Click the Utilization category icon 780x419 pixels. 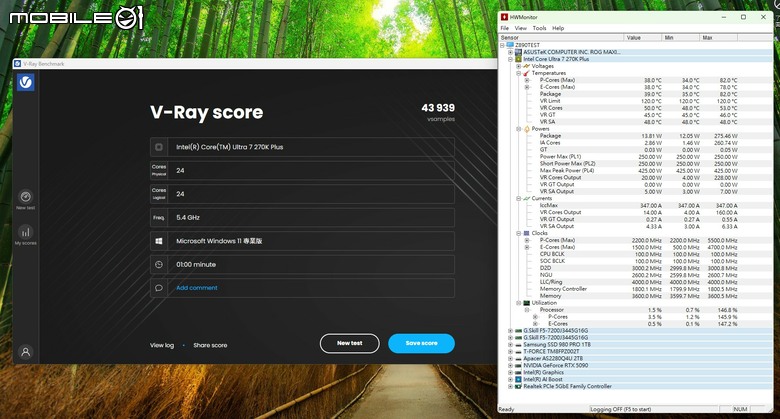[526, 303]
